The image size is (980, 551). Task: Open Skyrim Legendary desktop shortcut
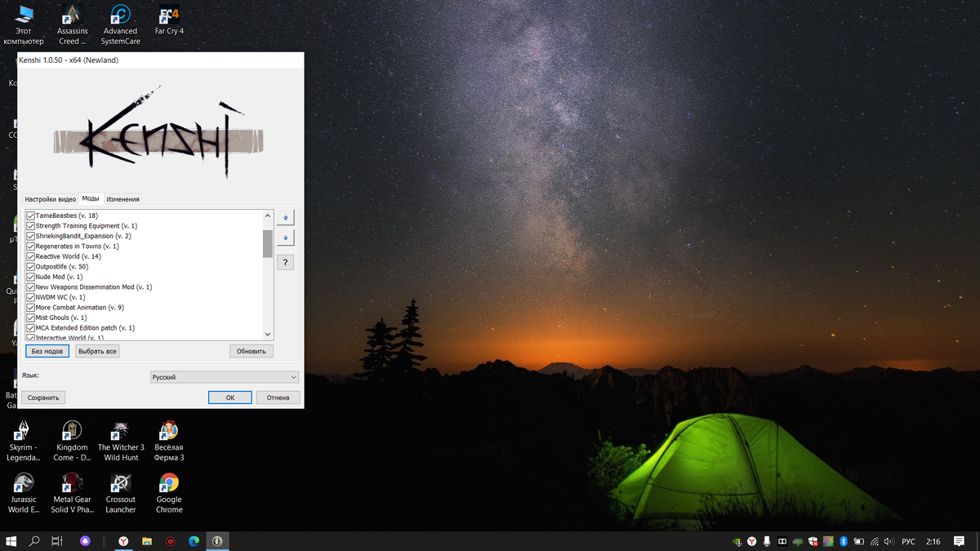coord(24,442)
